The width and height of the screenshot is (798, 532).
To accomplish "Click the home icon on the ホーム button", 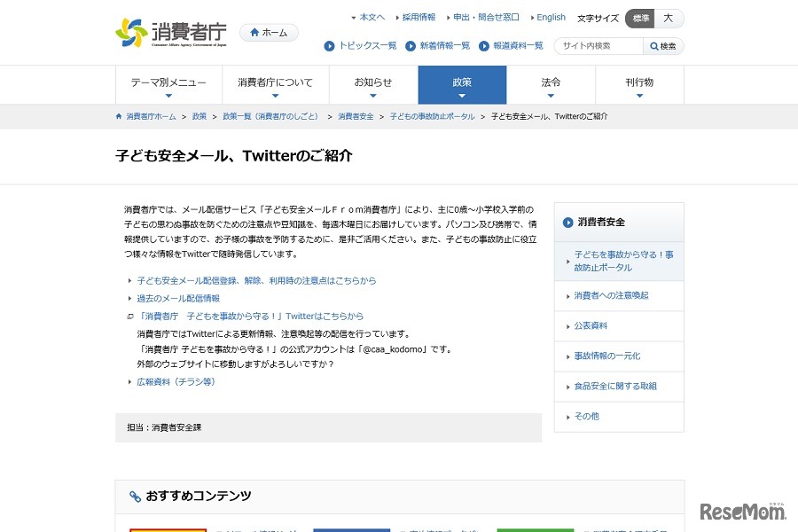I will point(254,32).
